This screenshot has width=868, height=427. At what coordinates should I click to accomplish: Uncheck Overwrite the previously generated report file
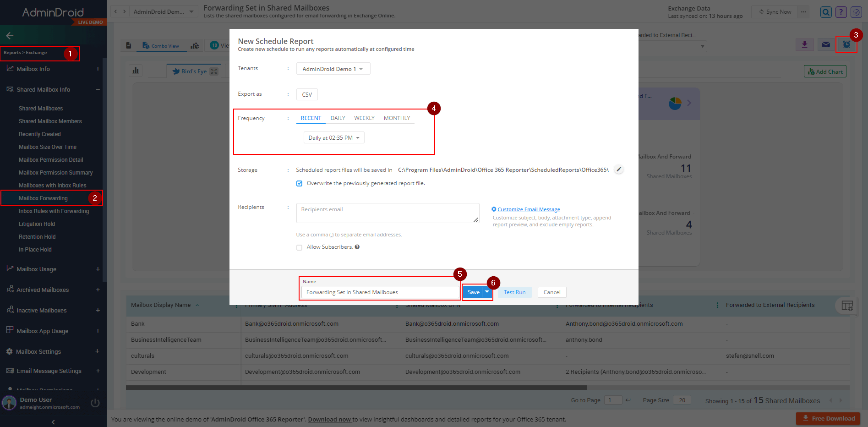point(299,183)
